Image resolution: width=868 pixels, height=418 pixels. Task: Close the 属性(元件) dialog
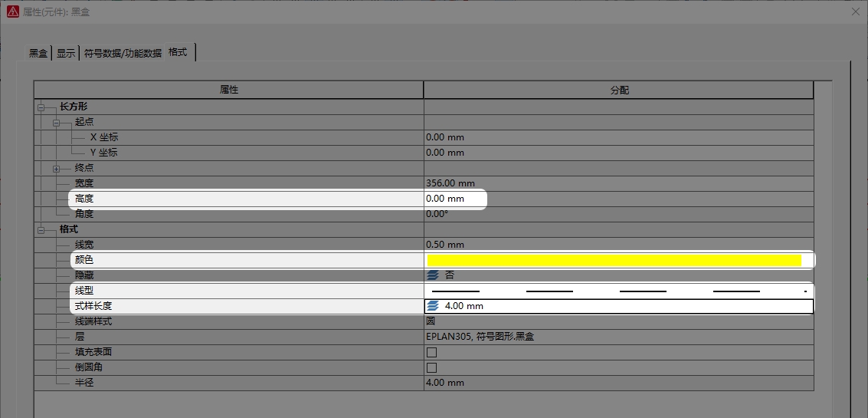855,12
